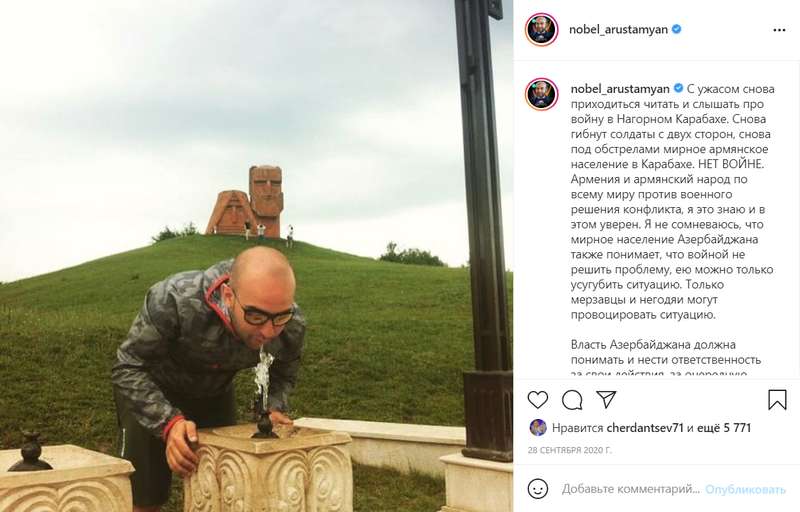Open nobel_arustamyan username link in the caption
The image size is (800, 512).
(x=620, y=89)
